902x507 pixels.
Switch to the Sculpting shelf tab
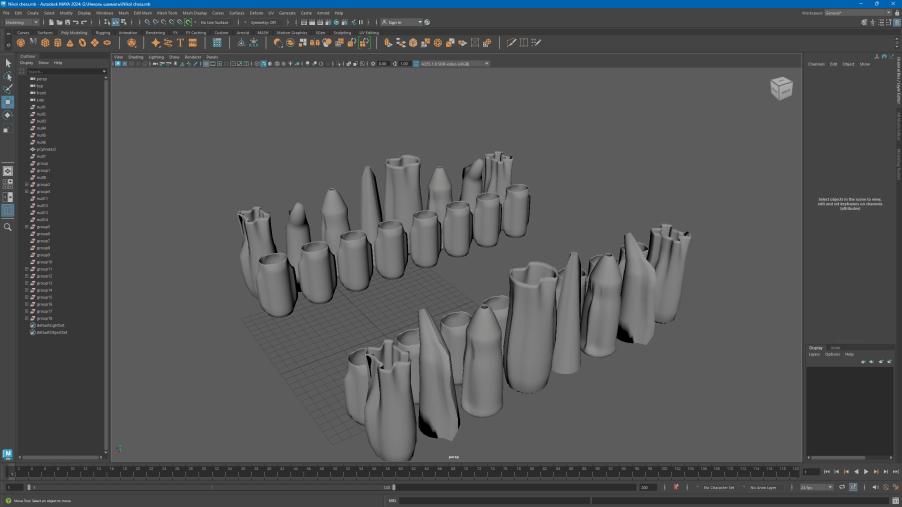342,33
